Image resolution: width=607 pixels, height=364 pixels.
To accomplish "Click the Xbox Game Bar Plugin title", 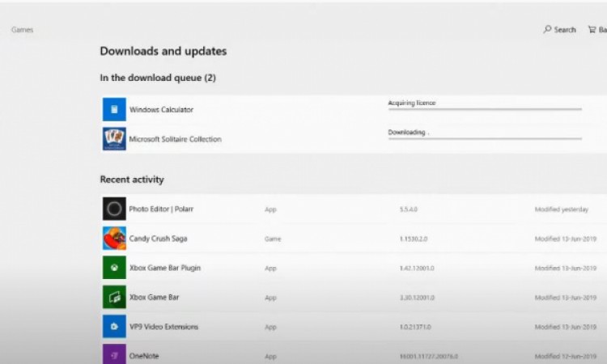I will click(165, 268).
